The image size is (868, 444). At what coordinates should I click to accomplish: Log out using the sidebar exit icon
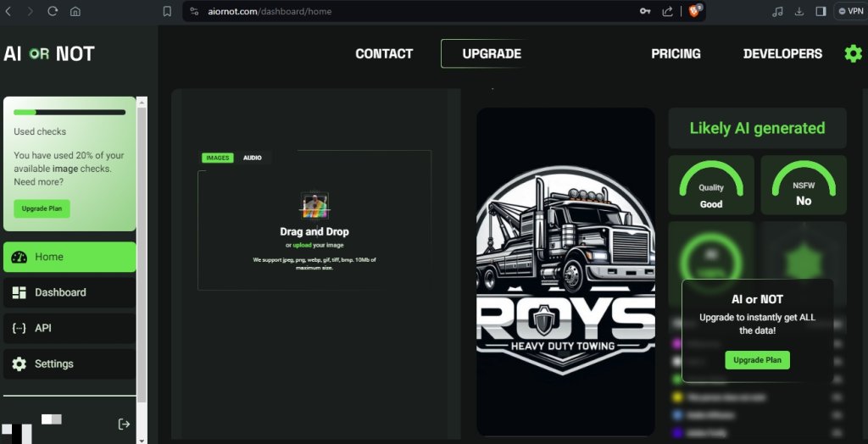[124, 424]
